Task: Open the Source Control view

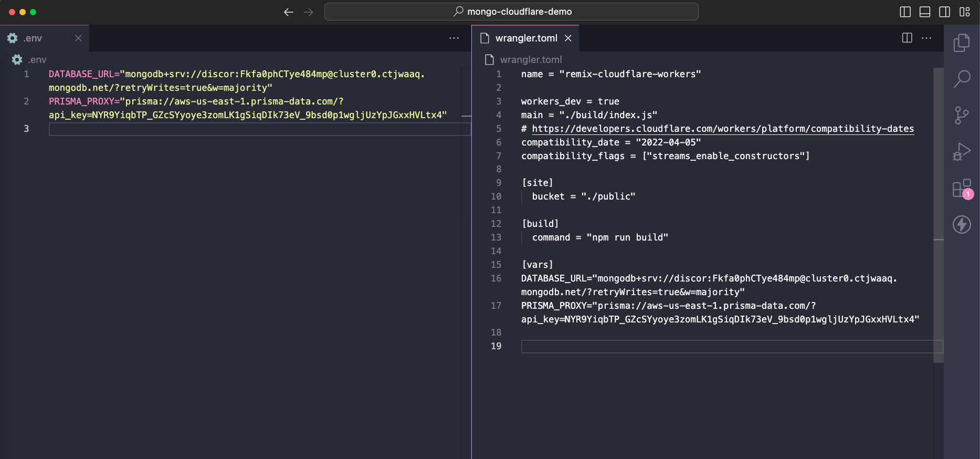Action: [962, 116]
